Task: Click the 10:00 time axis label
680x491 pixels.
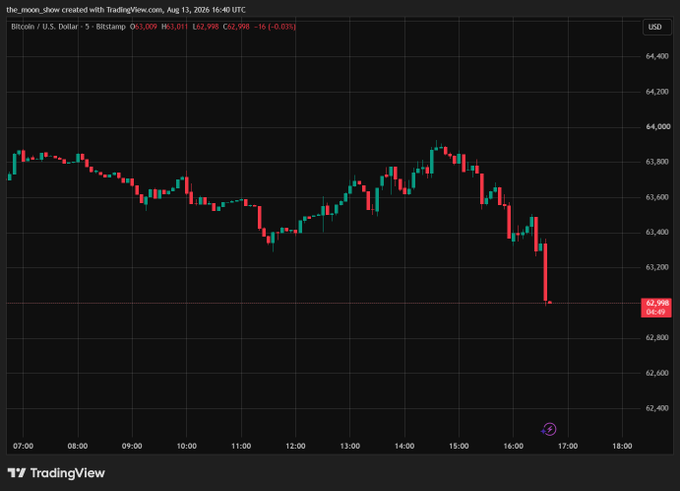Action: click(186, 446)
